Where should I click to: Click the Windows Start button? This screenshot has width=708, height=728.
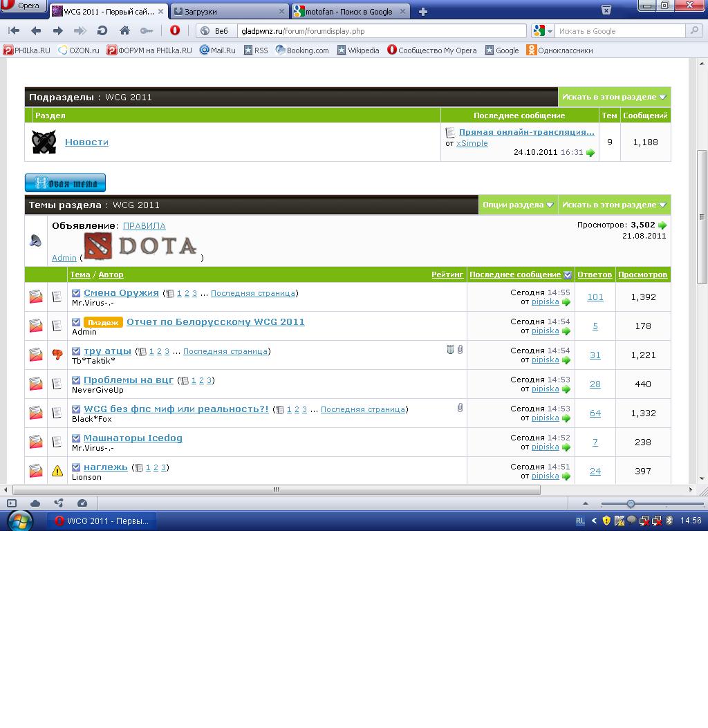click(x=20, y=521)
